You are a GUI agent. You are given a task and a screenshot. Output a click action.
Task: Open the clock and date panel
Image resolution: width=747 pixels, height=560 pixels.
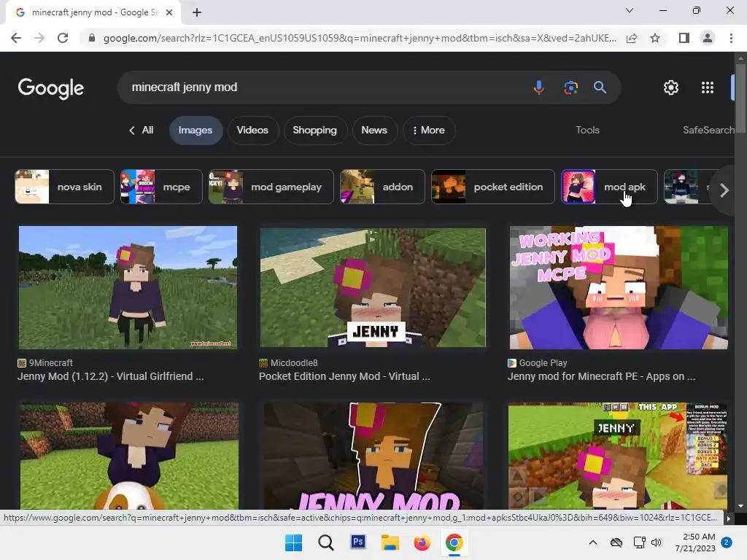[x=695, y=542]
